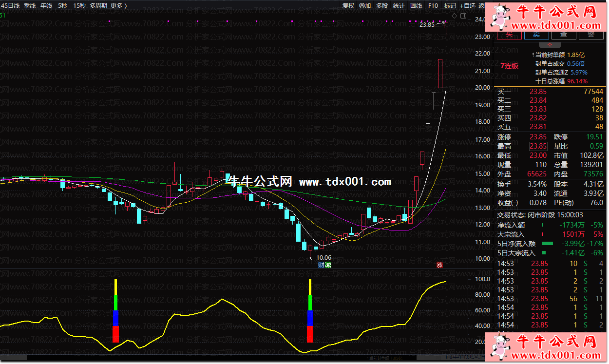Click the 交易状态 闭市阶段 status line
This screenshot has height=364, width=609.
click(540, 215)
